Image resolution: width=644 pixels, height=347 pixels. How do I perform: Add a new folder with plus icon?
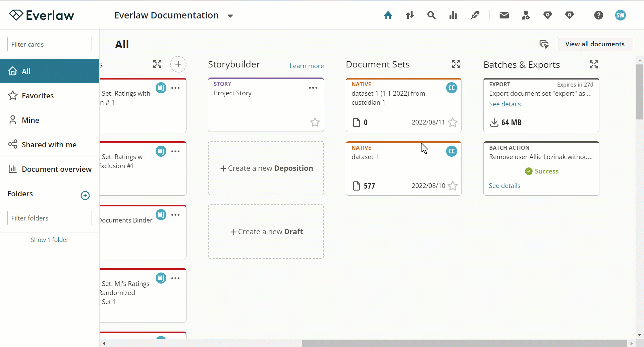[85, 195]
